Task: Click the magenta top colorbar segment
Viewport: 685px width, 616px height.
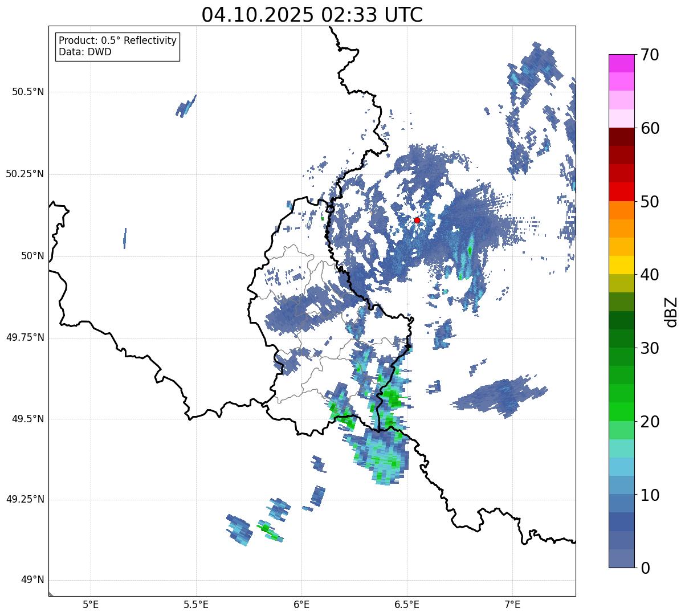Action: point(621,63)
